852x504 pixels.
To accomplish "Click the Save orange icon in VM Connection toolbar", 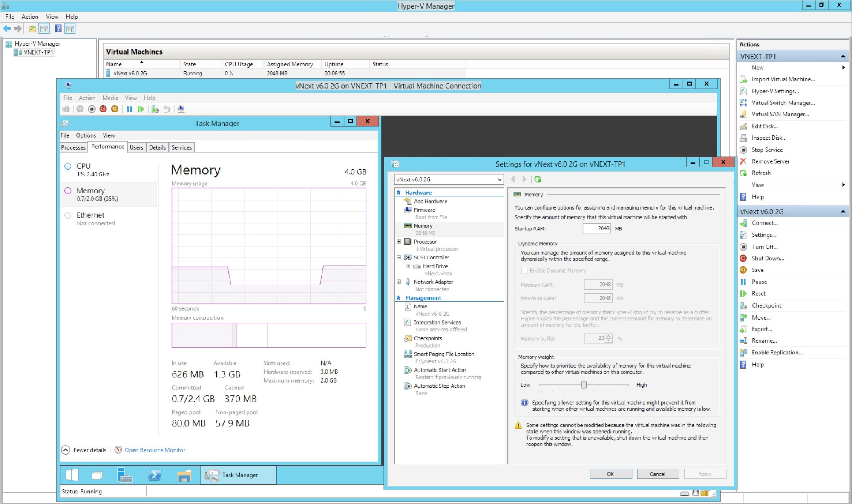I will 115,109.
